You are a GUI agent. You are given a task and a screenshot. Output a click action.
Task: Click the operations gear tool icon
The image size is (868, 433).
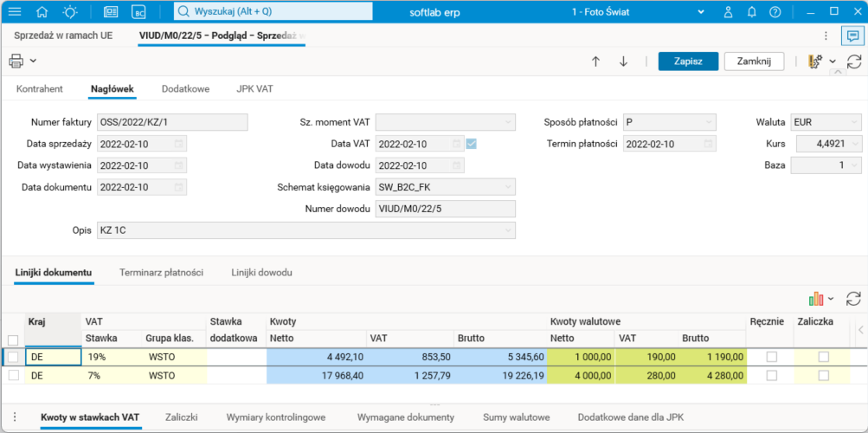[815, 61]
